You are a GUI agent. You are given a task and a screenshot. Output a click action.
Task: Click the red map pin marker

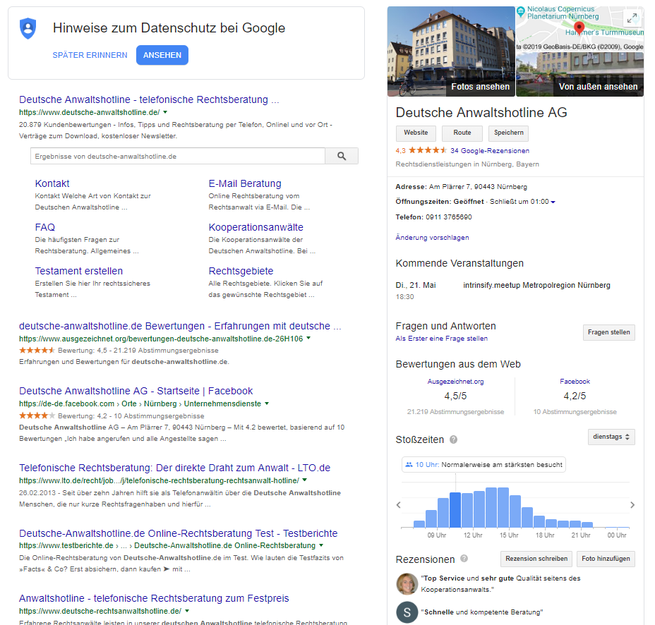tap(579, 28)
